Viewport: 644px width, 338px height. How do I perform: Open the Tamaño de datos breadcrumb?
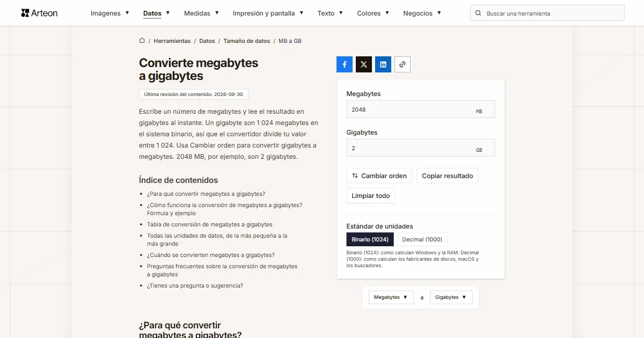(247, 41)
